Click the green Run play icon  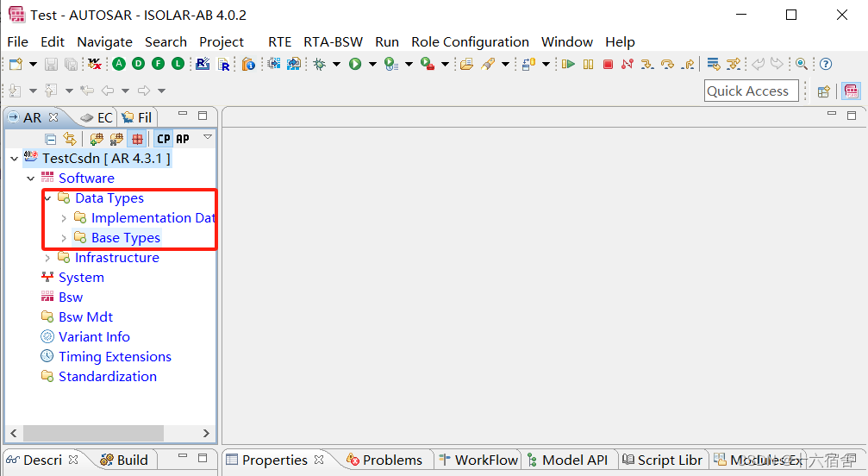tap(355, 64)
